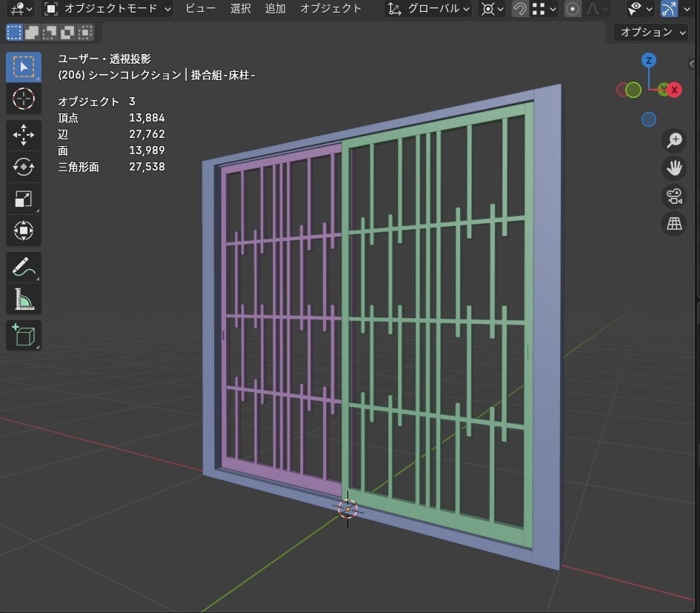700x613 pixels.
Task: Set selection mode to subtract
Action: (50, 32)
